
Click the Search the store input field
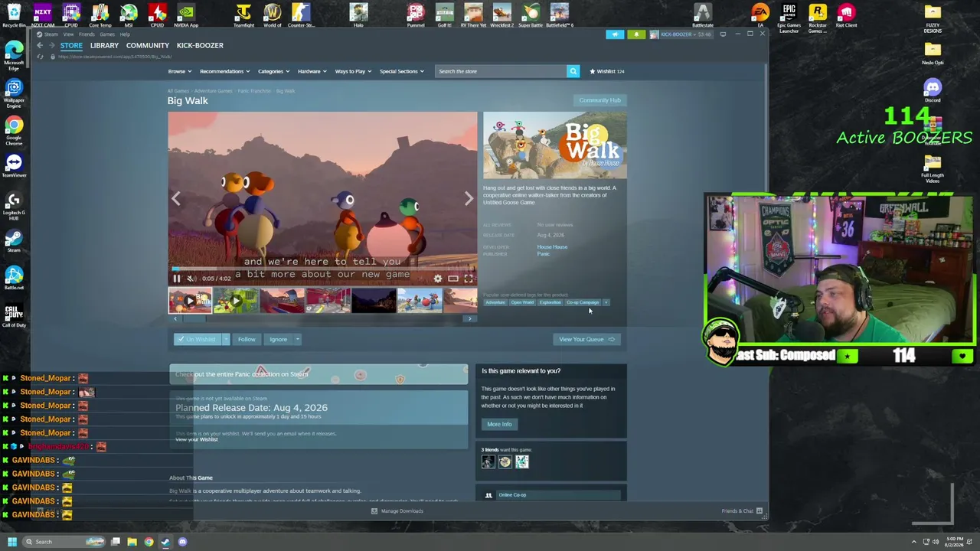501,71
